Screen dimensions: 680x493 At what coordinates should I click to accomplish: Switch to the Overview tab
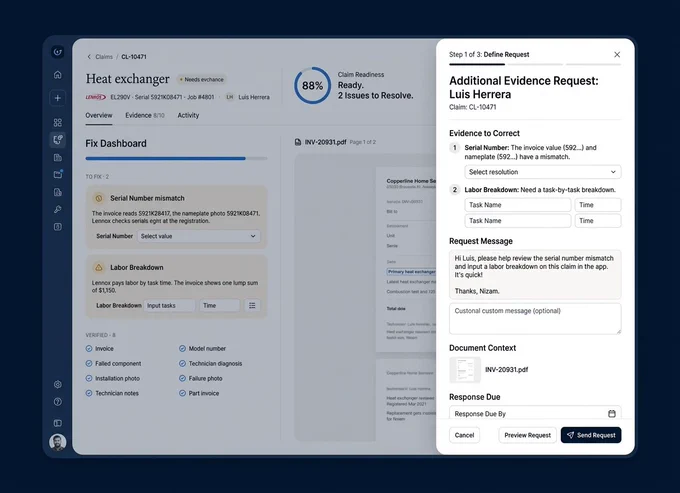[x=98, y=115]
